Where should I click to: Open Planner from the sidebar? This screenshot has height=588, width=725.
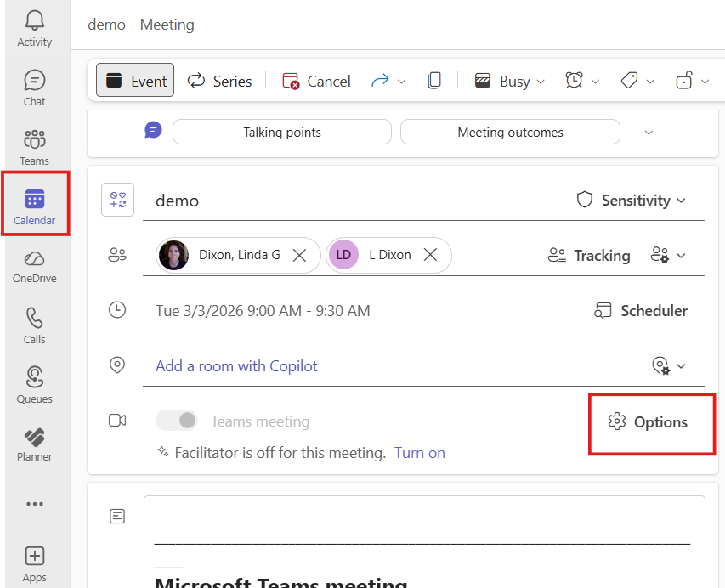(34, 444)
